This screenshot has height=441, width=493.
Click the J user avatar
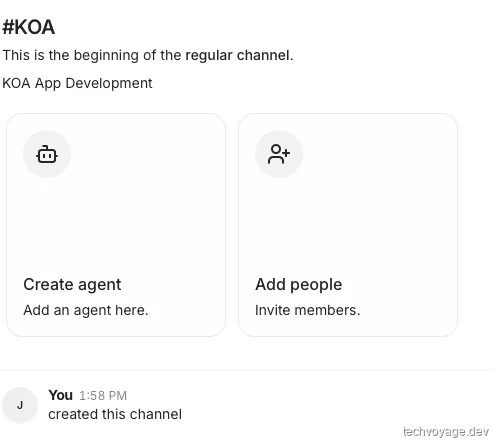pyautogui.click(x=20, y=405)
